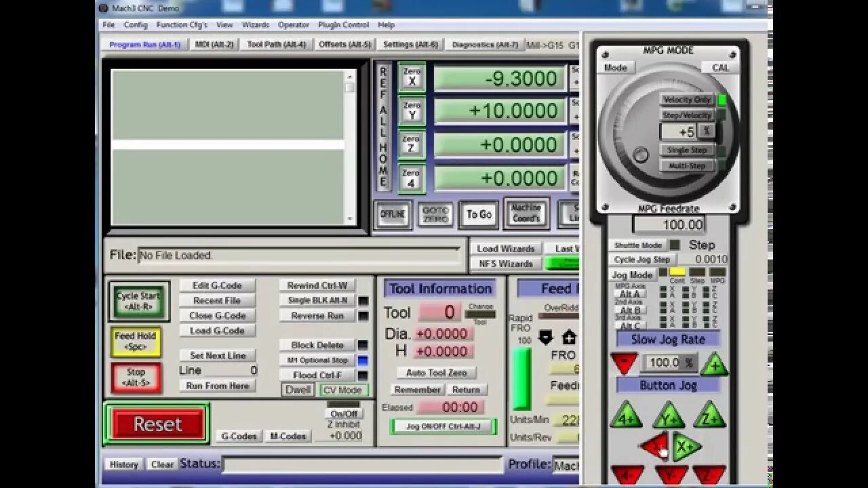Click the Cycle Jog Step button
The image size is (868, 488).
642,260
